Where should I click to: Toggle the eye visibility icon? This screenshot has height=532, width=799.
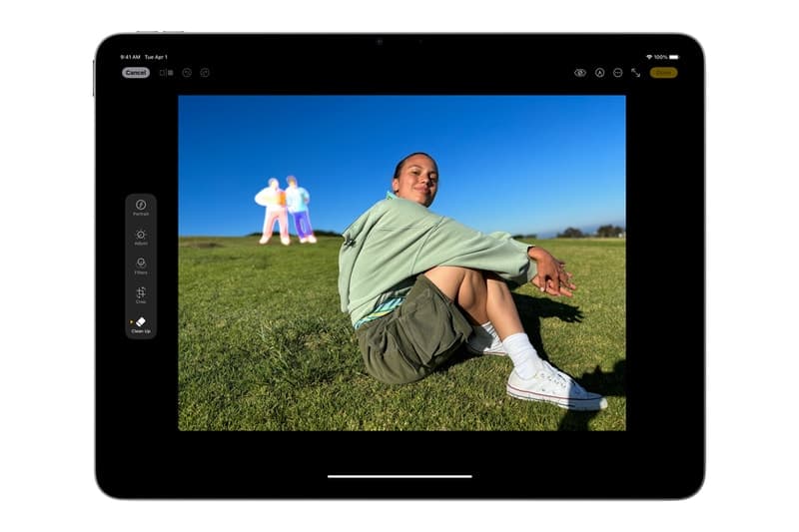pyautogui.click(x=580, y=73)
